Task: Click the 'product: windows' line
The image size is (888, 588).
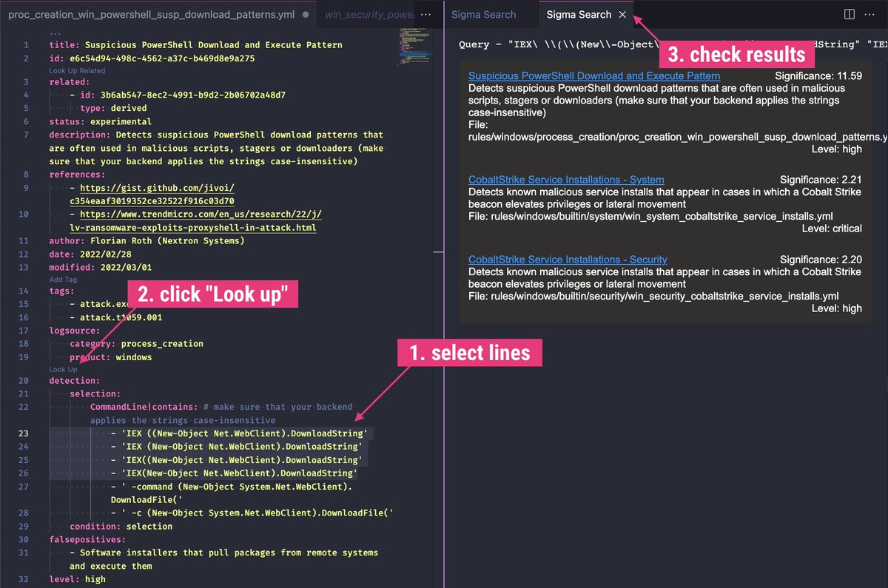Action: [x=110, y=356]
